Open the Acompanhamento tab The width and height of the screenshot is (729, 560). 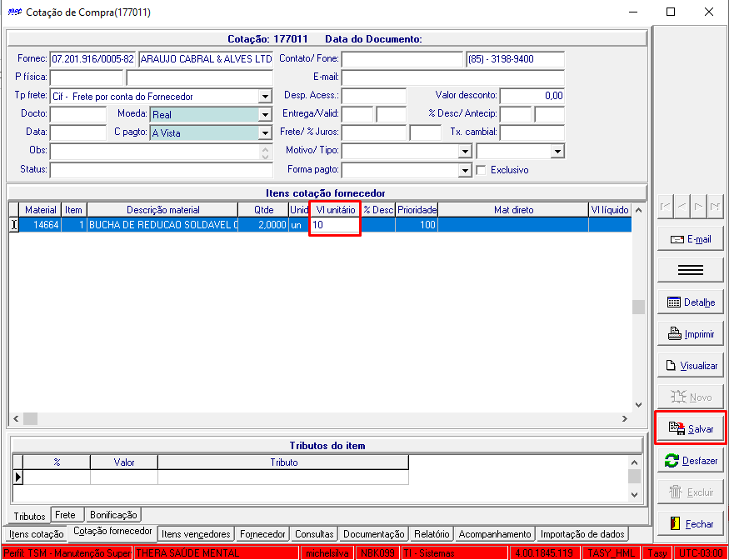click(x=495, y=534)
